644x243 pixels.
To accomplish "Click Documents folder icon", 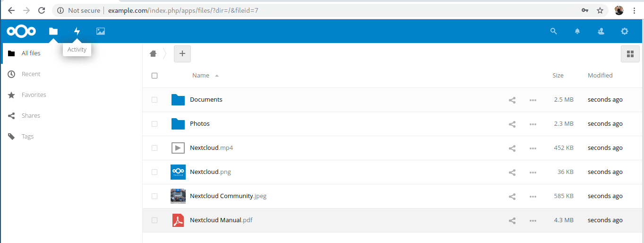I will pos(178,100).
